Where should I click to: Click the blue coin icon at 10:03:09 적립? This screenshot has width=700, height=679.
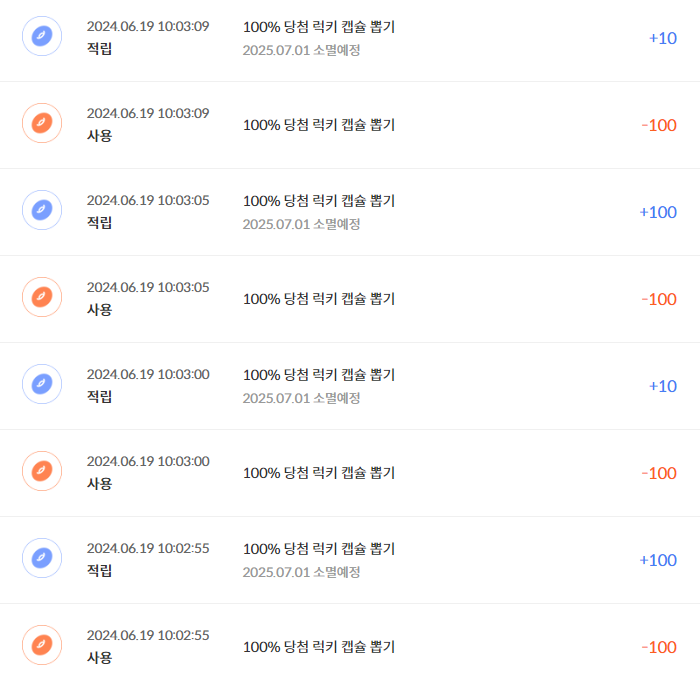coord(42,36)
